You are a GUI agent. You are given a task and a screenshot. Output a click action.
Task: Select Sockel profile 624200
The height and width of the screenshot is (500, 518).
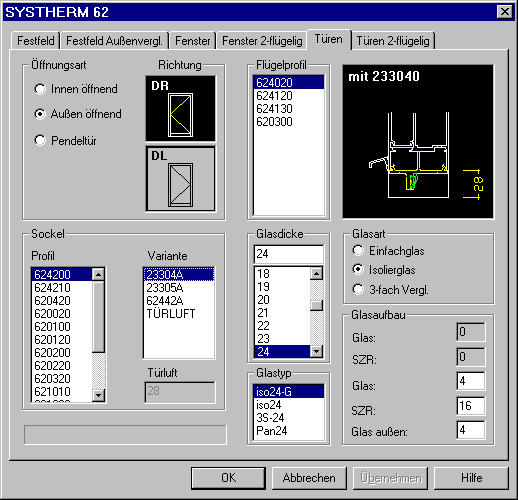62,275
